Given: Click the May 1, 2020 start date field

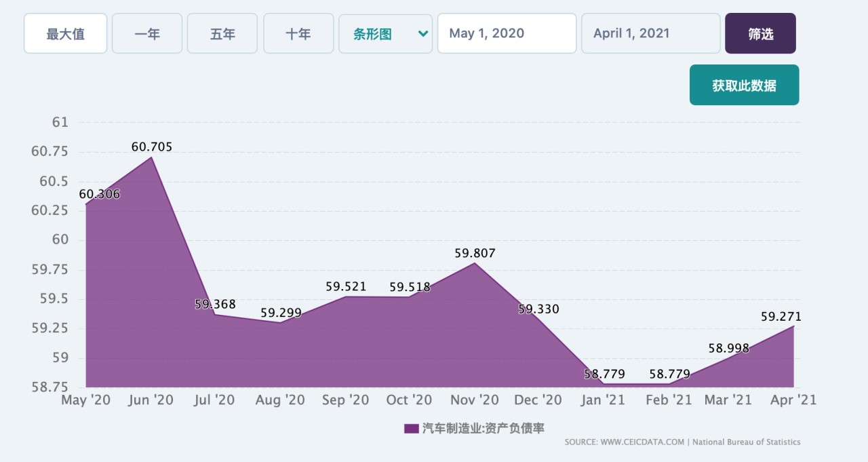Looking at the screenshot, I should pos(506,33).
